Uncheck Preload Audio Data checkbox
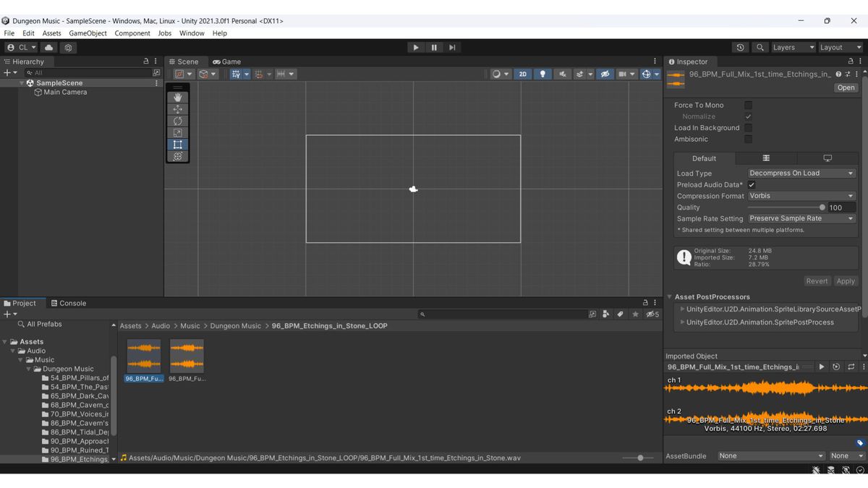868x488 pixels. click(752, 185)
